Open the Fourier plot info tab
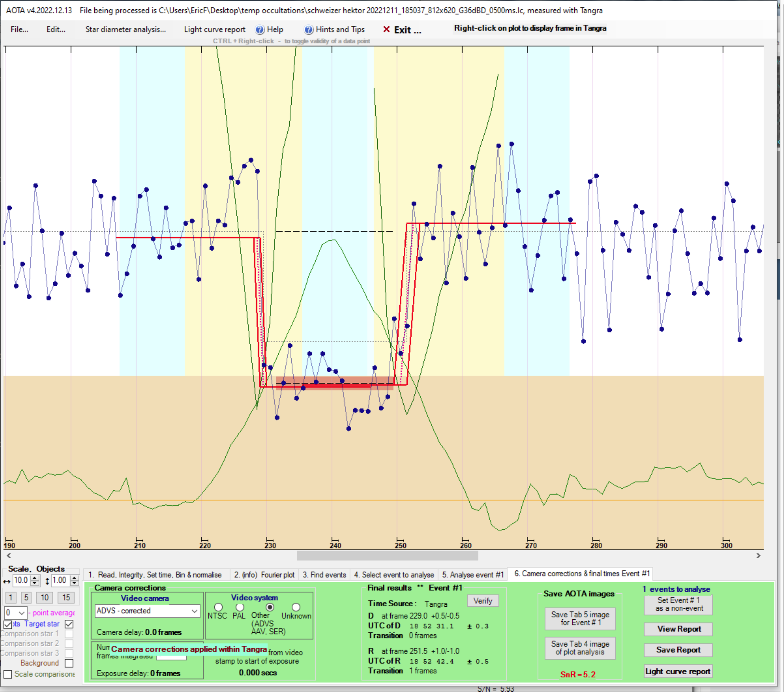 (x=265, y=575)
